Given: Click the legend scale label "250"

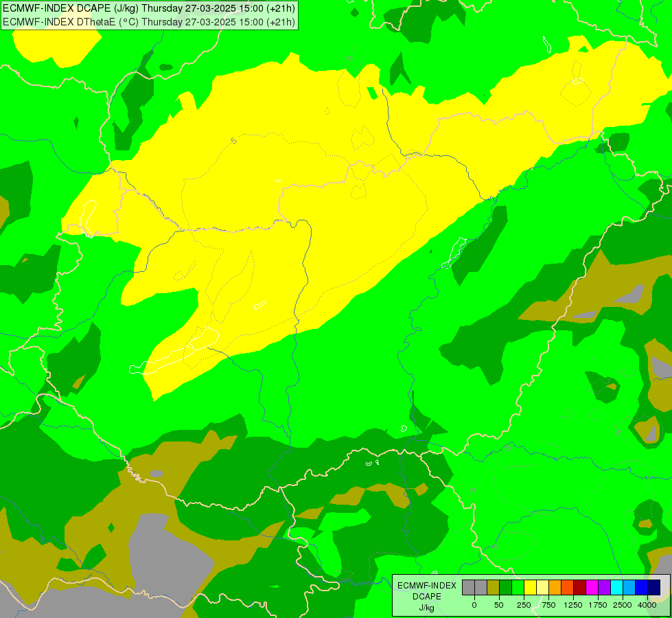Looking at the screenshot, I should point(524,605).
